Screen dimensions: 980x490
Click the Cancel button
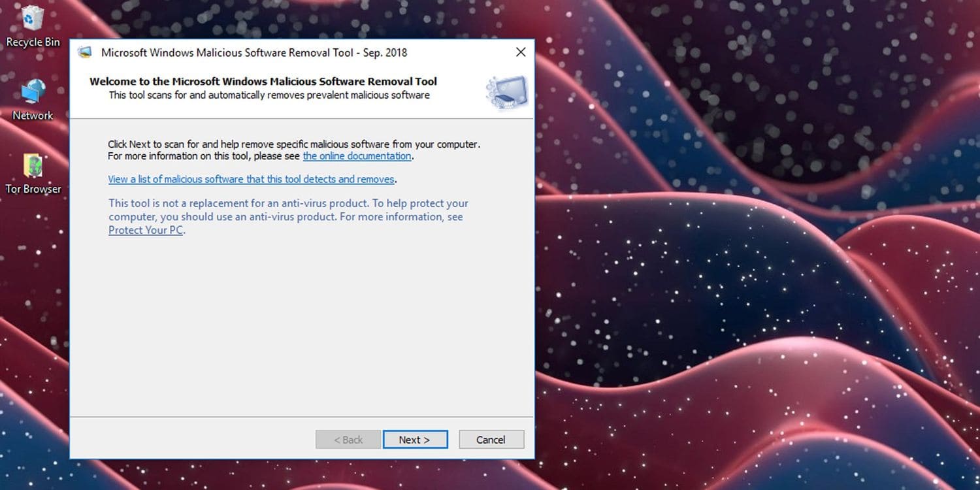tap(491, 440)
